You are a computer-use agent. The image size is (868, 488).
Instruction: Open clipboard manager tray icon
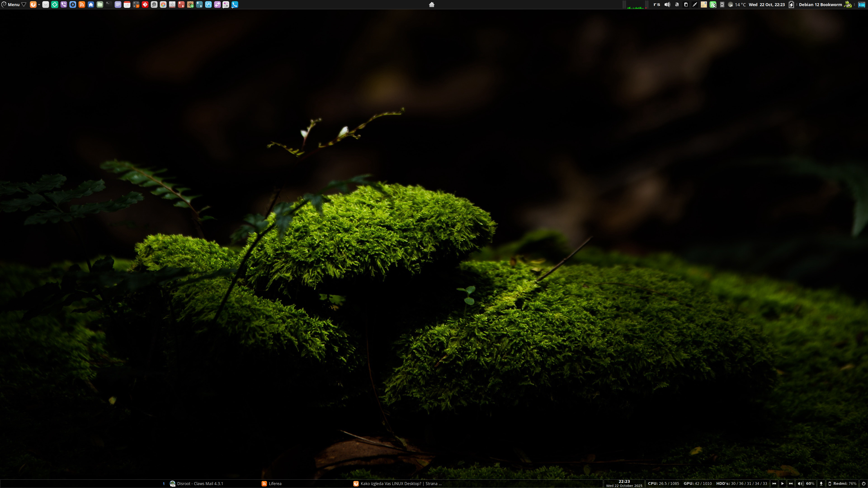[686, 5]
